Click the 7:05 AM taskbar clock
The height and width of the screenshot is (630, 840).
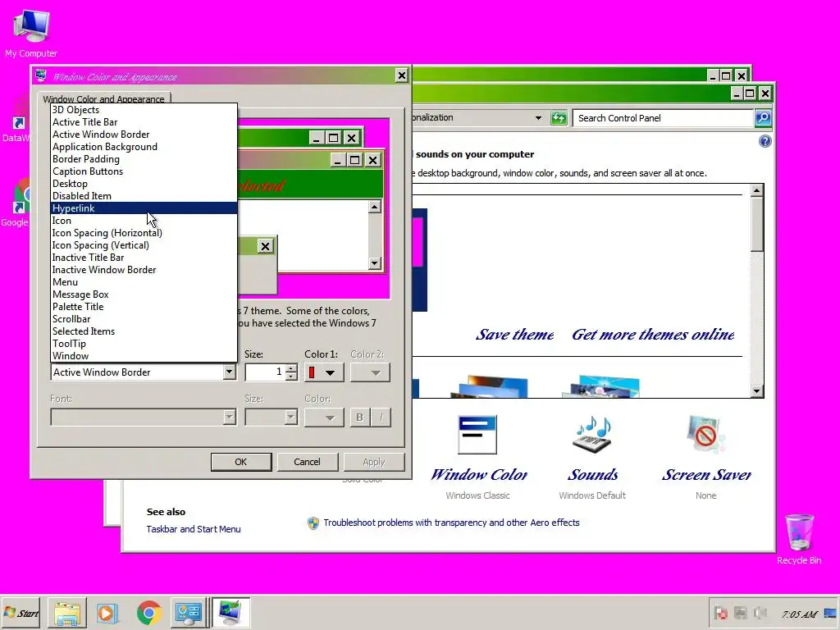[x=799, y=614]
